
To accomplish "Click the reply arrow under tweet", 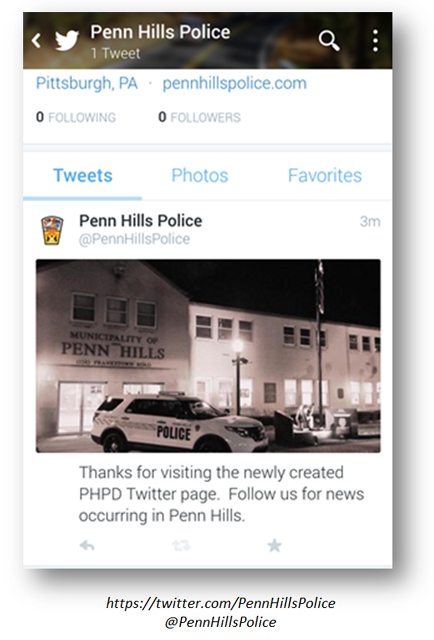I will 87,545.
